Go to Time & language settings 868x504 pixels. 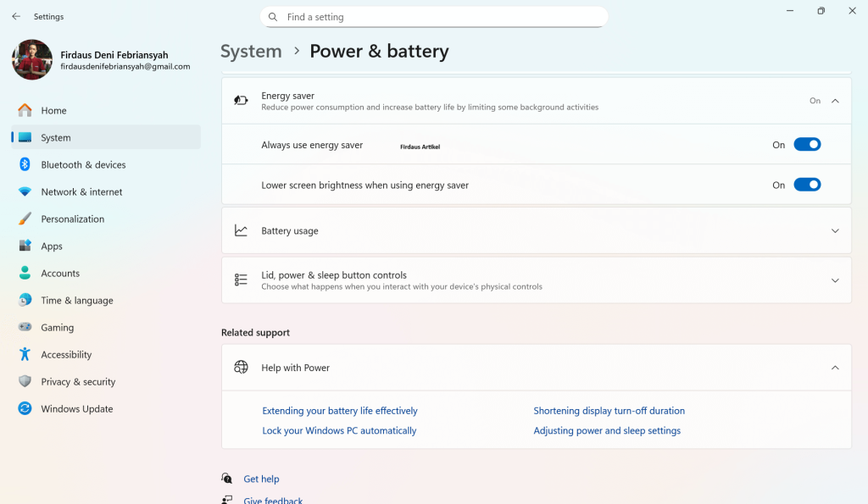[76, 300]
